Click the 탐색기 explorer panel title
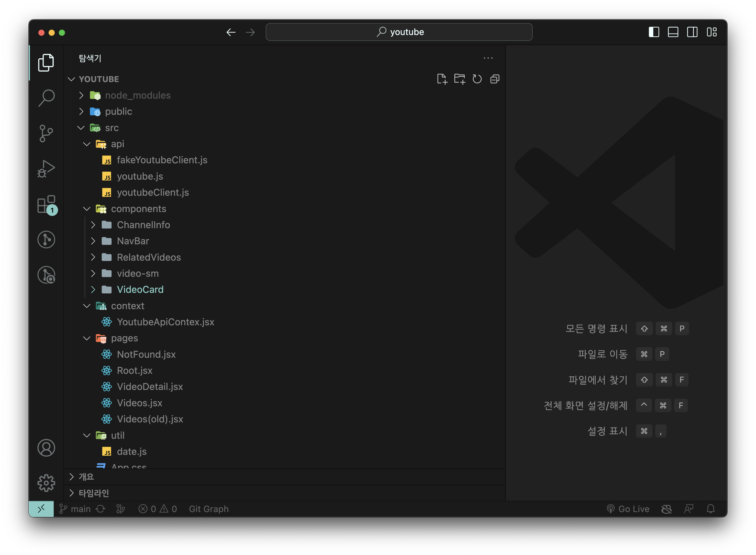Screen dimensions: 756x555 pos(90,58)
